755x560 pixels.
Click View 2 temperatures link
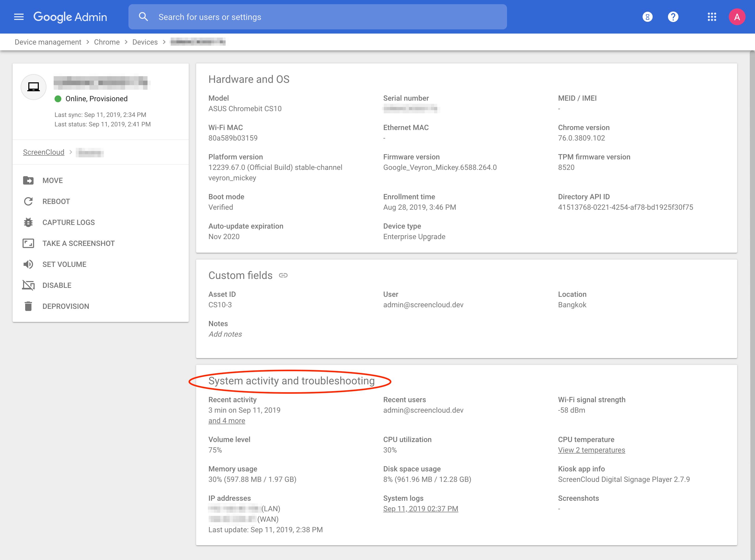591,450
